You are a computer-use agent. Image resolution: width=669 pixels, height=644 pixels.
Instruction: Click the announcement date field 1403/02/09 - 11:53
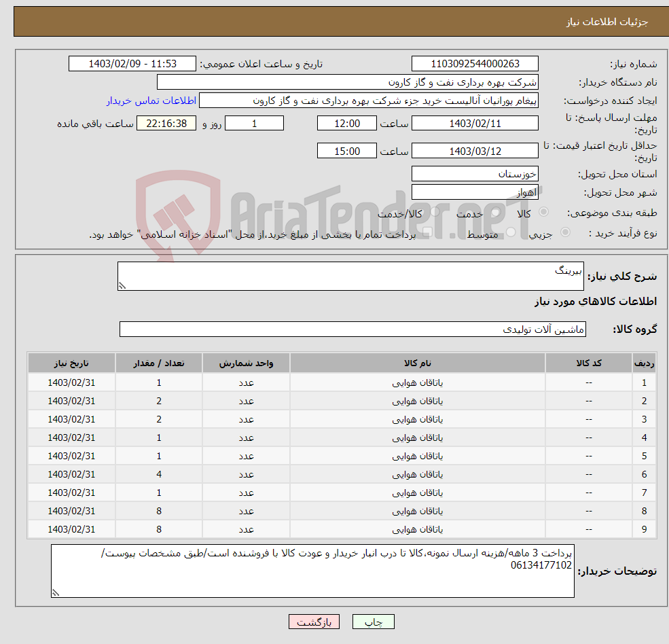132,64
